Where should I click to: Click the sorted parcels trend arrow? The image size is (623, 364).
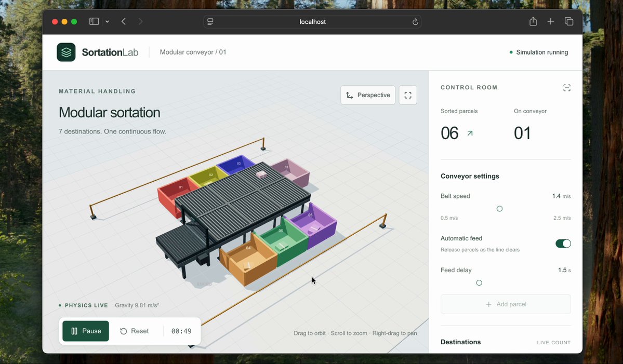pos(470,133)
